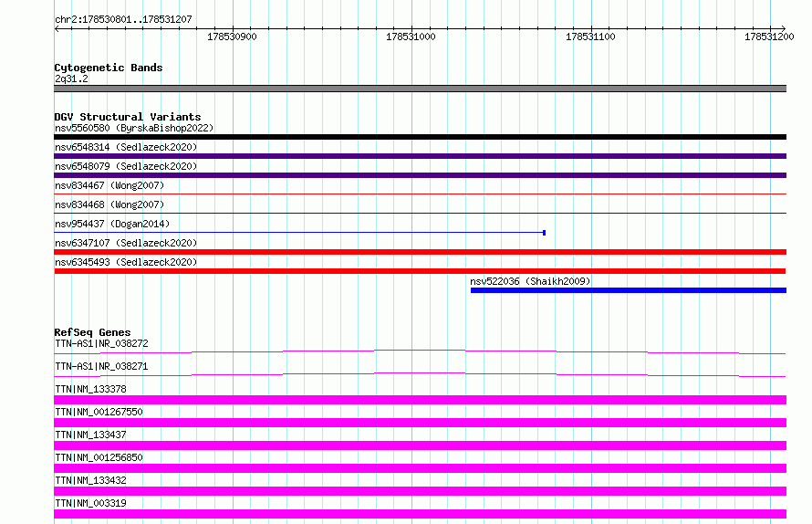Open TTN|NM_003319 transcript label
This screenshot has width=812, height=524.
point(90,503)
